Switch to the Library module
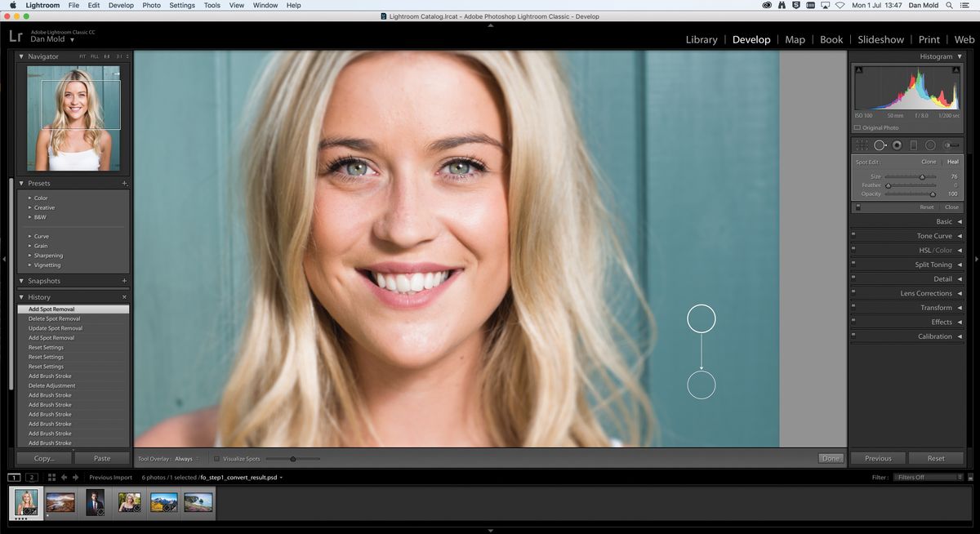980x534 pixels. coord(701,39)
